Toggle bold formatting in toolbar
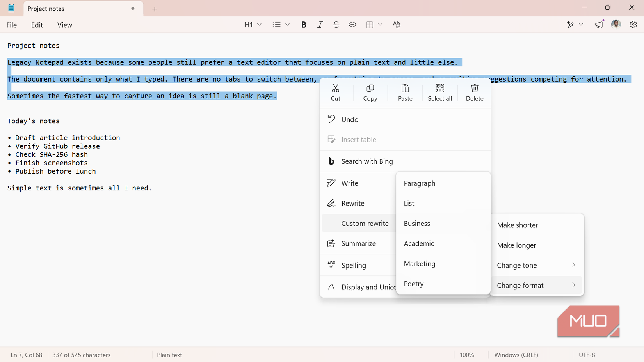Screen dimensions: 644x362 tap(304, 25)
